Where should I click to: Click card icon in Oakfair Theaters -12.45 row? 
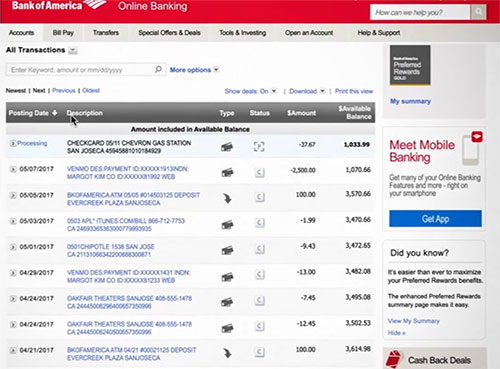227,328
